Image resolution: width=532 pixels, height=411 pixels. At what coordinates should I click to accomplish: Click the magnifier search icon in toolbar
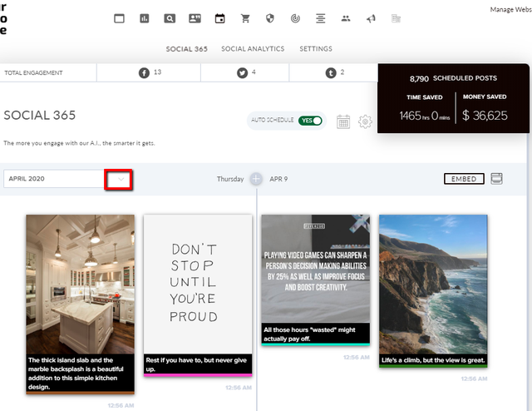point(170,18)
